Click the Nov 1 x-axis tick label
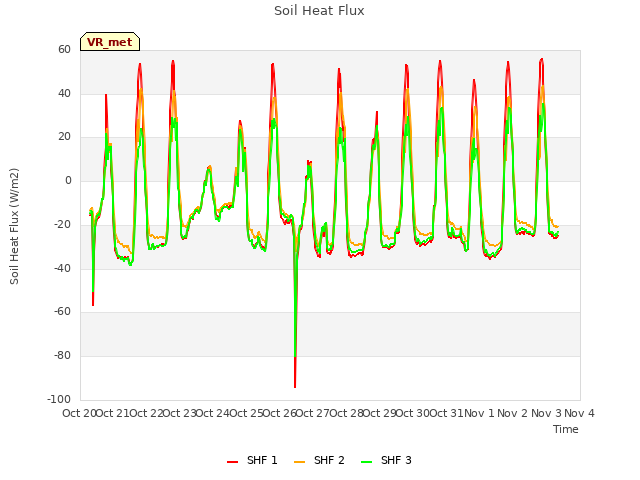Image resolution: width=640 pixels, height=480 pixels. 480,413
